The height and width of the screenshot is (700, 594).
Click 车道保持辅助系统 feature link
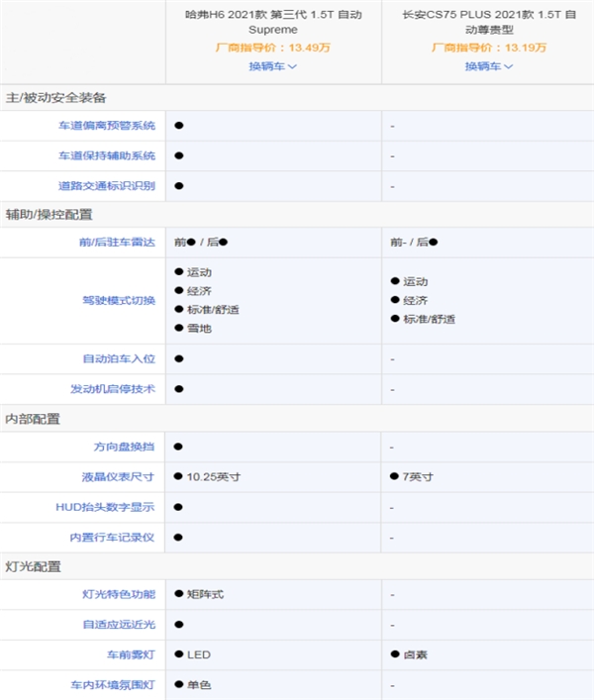pyautogui.click(x=107, y=155)
